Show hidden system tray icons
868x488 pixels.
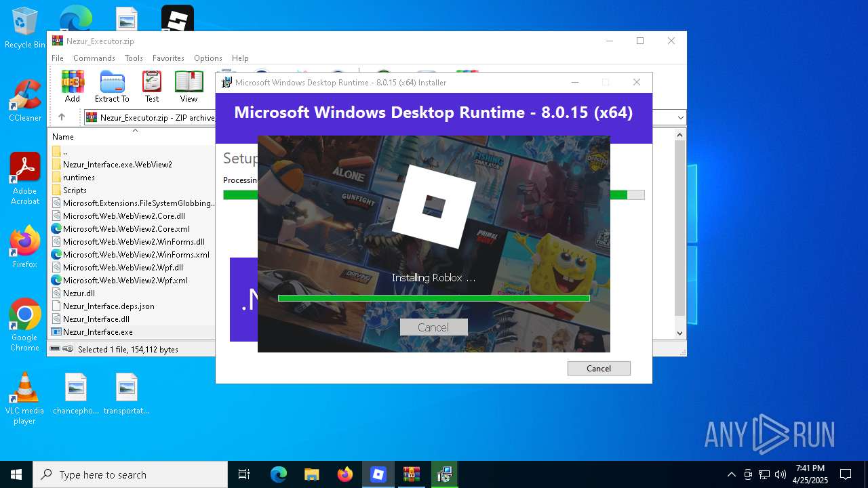click(x=731, y=474)
